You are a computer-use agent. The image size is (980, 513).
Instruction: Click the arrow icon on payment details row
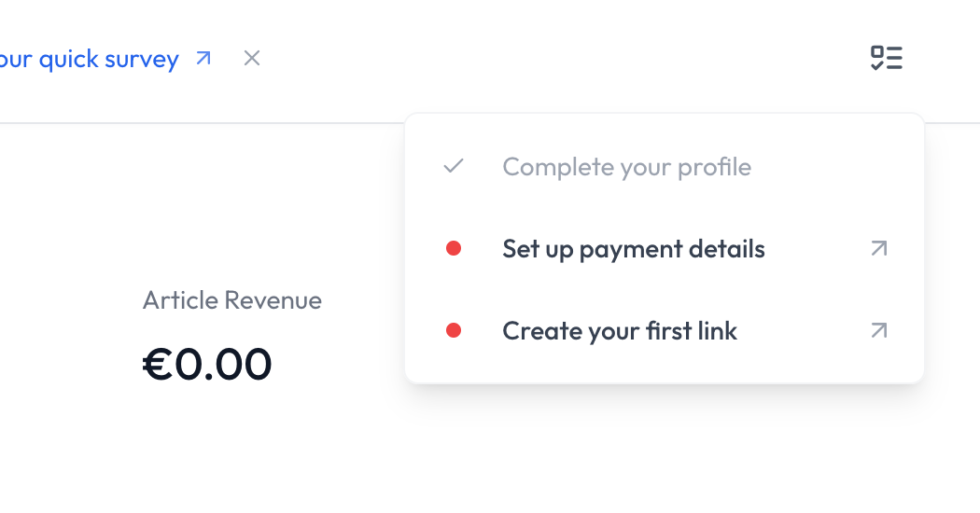tap(879, 249)
